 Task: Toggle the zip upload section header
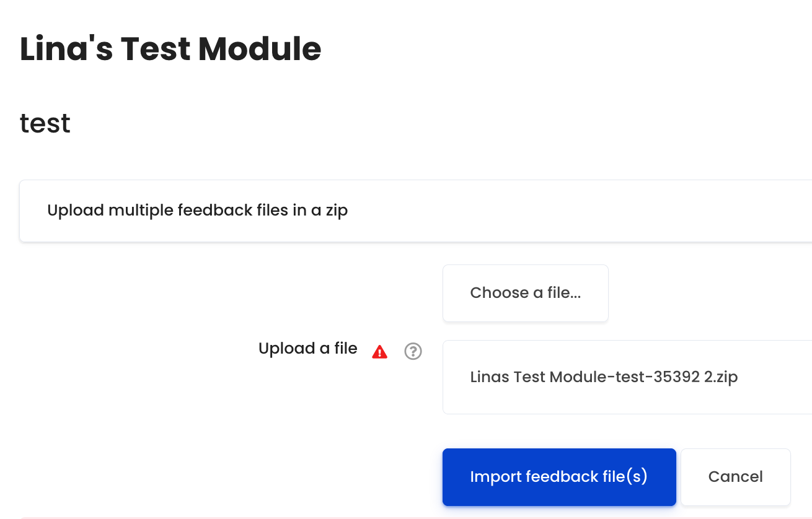click(x=416, y=211)
